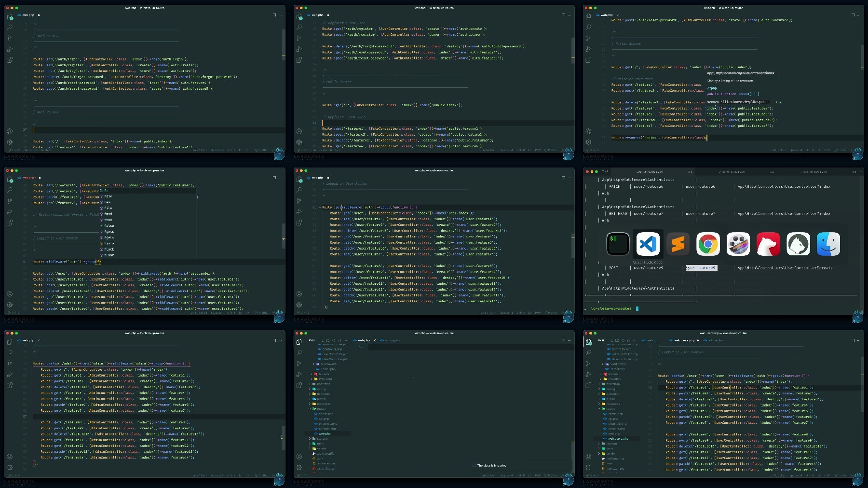Open Extensions icon in the web.users.php window
The width and height of the screenshot is (868, 488).
pos(588,385)
